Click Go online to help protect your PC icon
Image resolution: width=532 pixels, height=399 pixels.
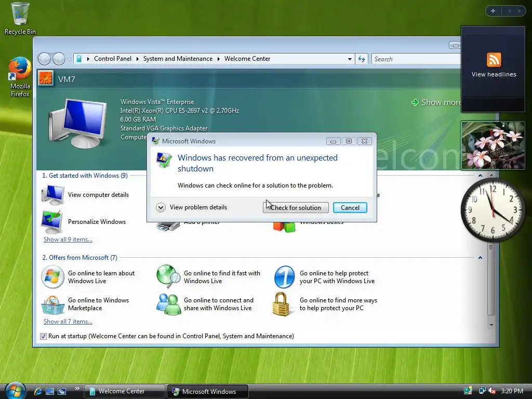pos(284,277)
